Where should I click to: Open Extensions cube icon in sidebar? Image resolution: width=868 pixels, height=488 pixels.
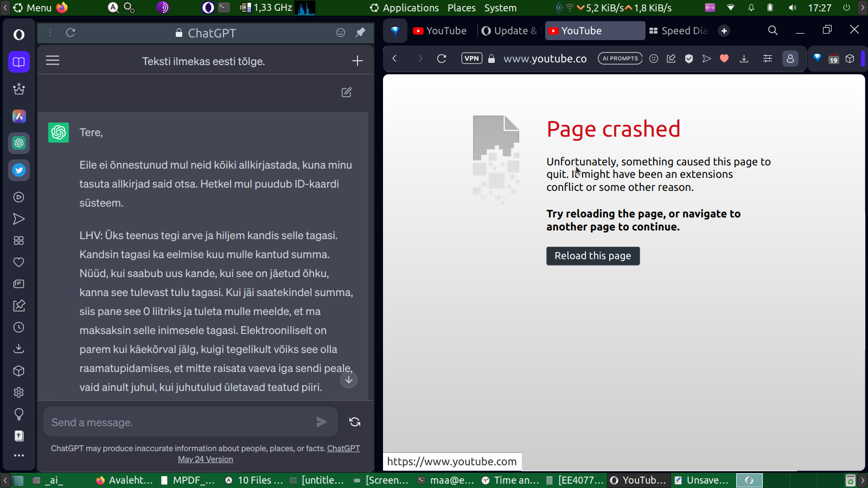pos(19,371)
